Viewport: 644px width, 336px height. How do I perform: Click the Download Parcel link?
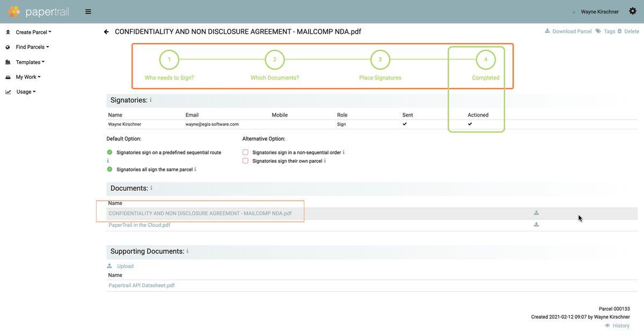click(572, 32)
